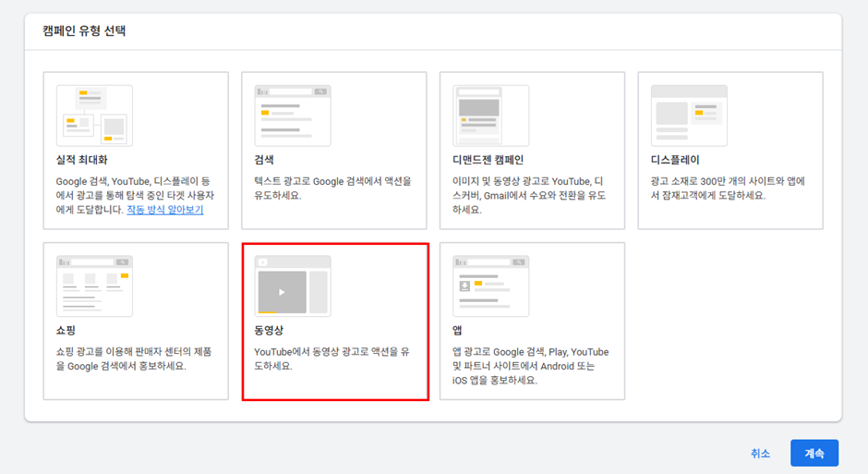The height and width of the screenshot is (474, 868).
Task: Click the description mentioning 300만 개의 사이트
Action: pyautogui.click(x=728, y=188)
